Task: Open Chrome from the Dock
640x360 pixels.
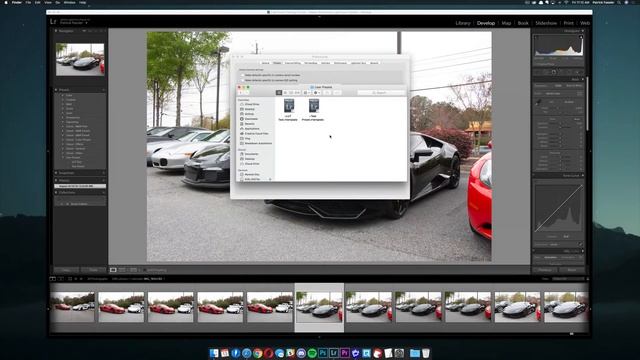Action: [257, 353]
